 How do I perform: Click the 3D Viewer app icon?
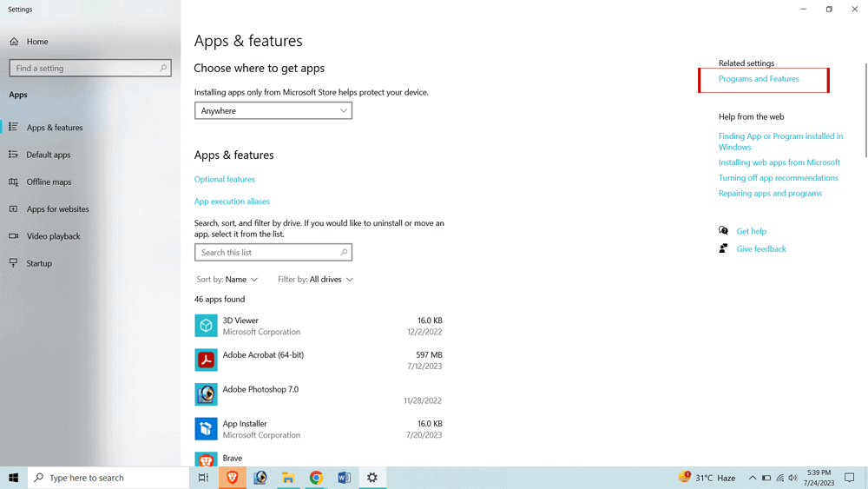206,326
